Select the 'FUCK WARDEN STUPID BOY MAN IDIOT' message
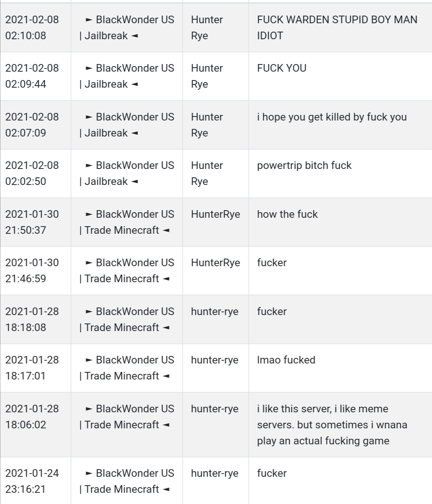The width and height of the screenshot is (432, 504). (337, 28)
